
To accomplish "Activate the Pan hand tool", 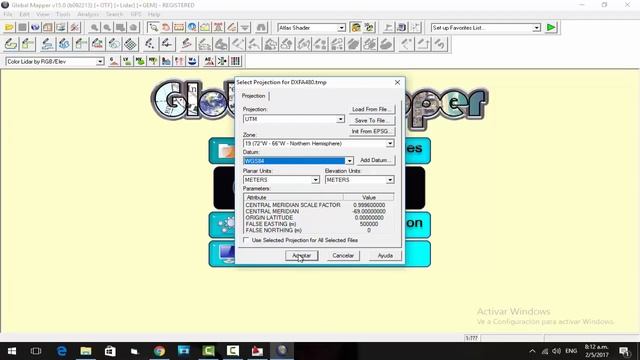I will tap(166, 27).
